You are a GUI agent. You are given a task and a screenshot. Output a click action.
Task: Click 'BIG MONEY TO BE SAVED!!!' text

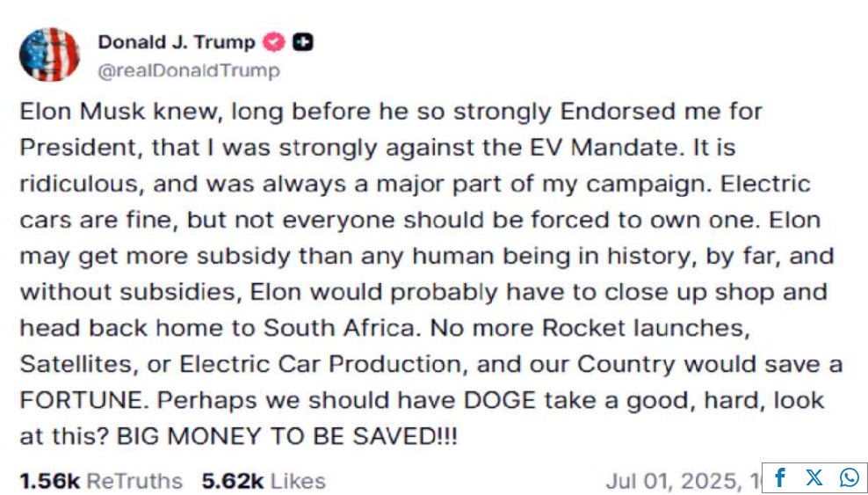pyautogui.click(x=286, y=437)
